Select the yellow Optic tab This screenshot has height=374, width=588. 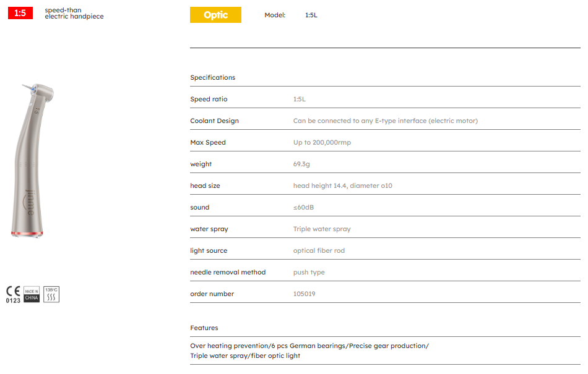point(215,15)
